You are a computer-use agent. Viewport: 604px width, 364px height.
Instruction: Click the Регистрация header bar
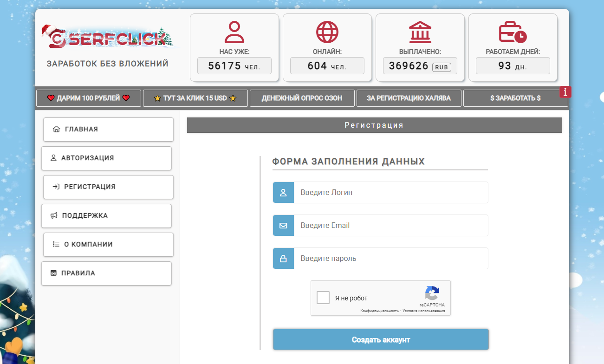tap(374, 125)
